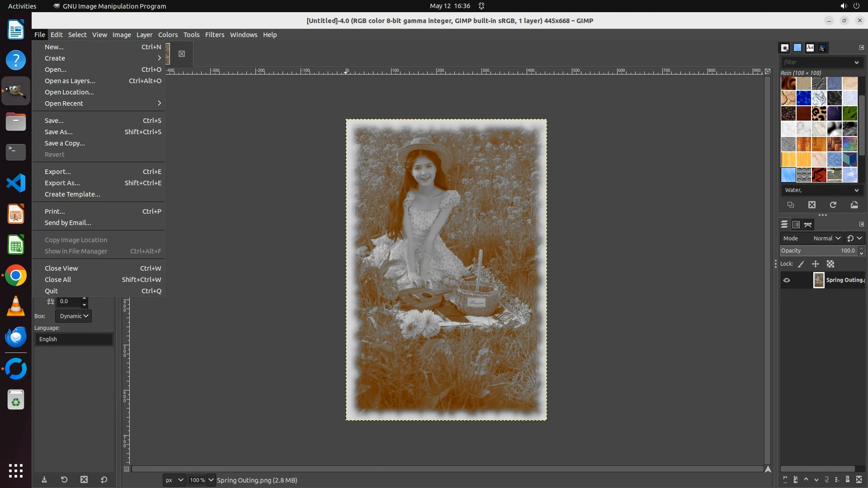Hide the Spring Outing layer eye
Viewport: 868px width, 488px height.
pyautogui.click(x=787, y=280)
